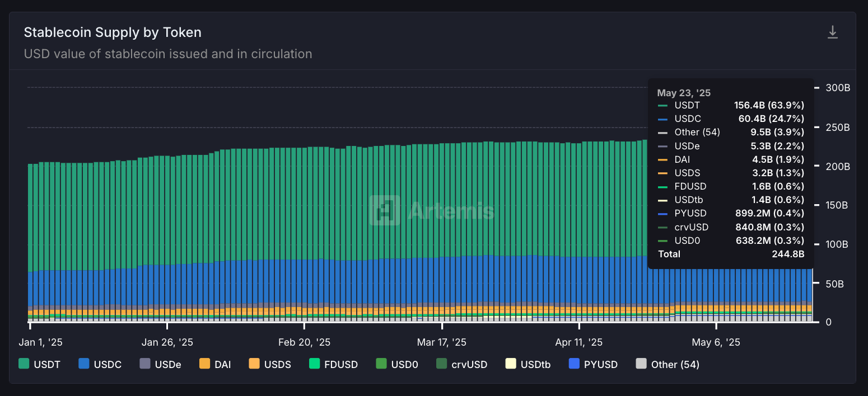The width and height of the screenshot is (868, 396).
Task: Toggle the Other (54) legend entry
Action: pyautogui.click(x=668, y=364)
